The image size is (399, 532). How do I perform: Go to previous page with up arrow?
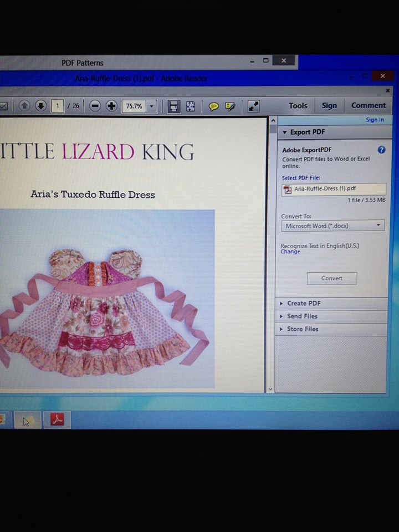(x=24, y=106)
